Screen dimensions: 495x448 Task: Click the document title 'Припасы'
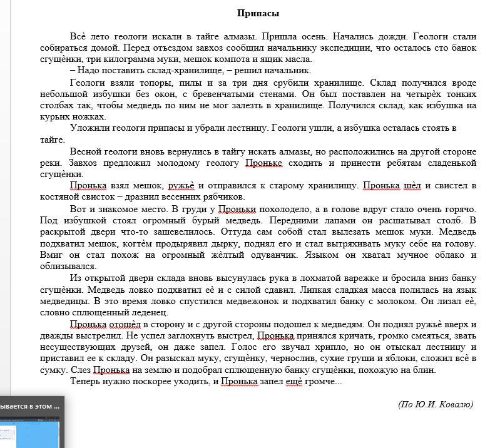click(258, 13)
